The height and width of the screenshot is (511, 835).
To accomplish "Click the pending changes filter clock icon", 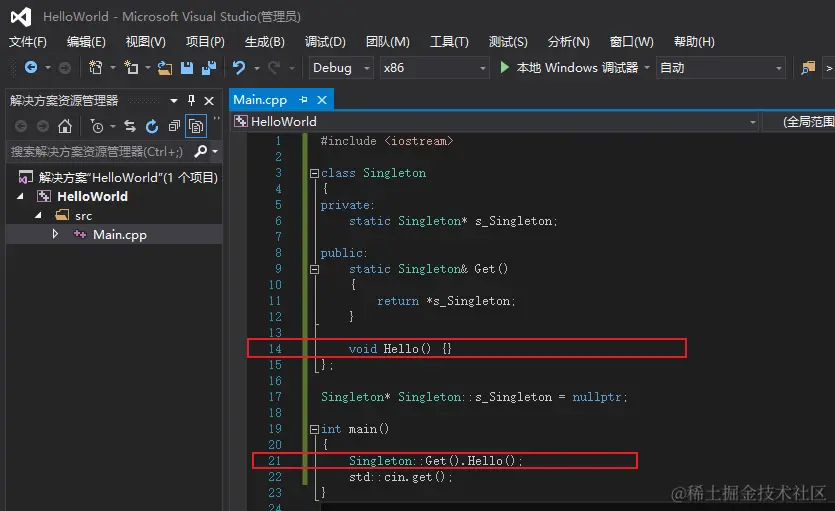I will pos(97,126).
